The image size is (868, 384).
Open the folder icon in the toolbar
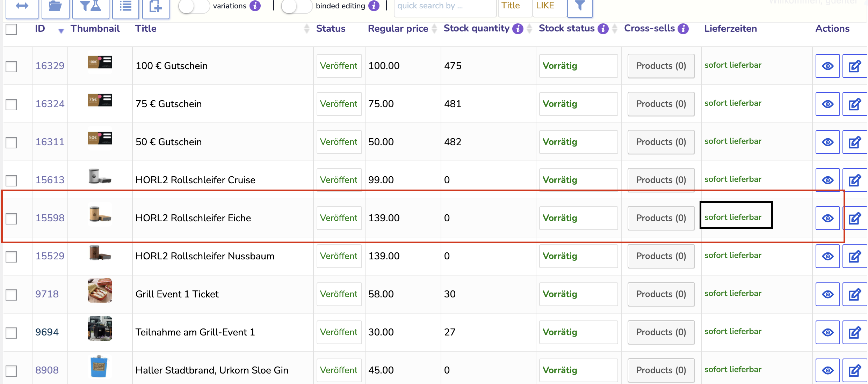pos(55,6)
